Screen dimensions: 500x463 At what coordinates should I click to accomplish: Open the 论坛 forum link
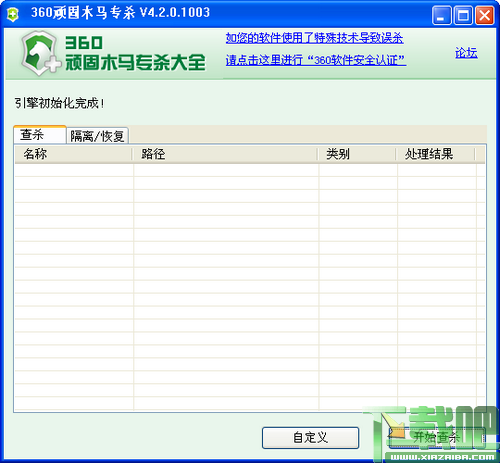[x=466, y=53]
